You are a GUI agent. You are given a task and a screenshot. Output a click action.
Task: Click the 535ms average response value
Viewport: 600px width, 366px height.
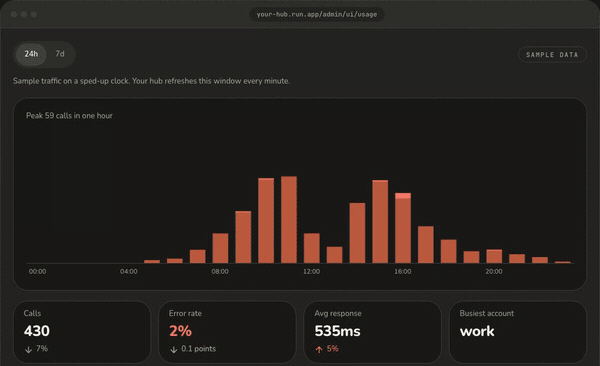pos(338,331)
